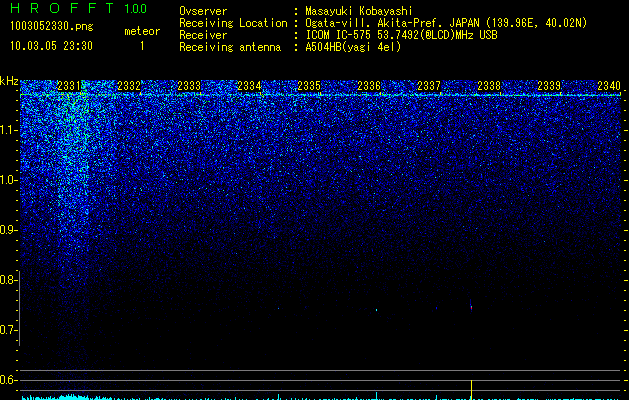The height and width of the screenshot is (400, 629).
Task: Click the Receiving antenna field label
Action: coord(230,47)
